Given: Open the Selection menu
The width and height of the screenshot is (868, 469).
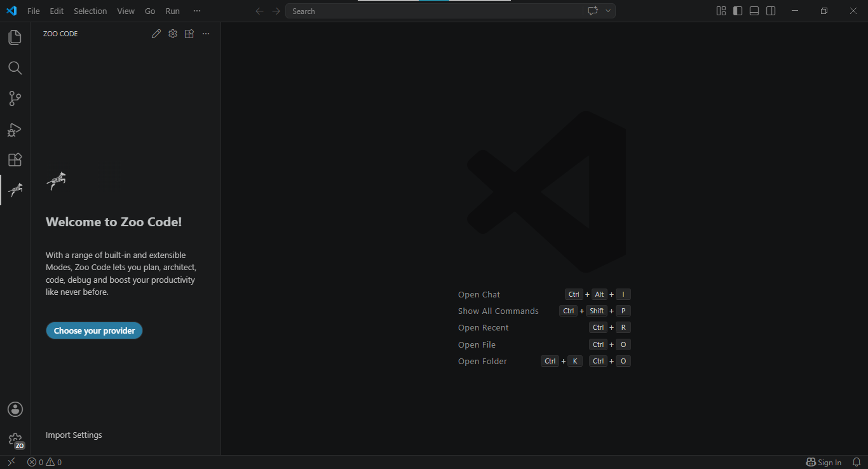Looking at the screenshot, I should pyautogui.click(x=90, y=11).
